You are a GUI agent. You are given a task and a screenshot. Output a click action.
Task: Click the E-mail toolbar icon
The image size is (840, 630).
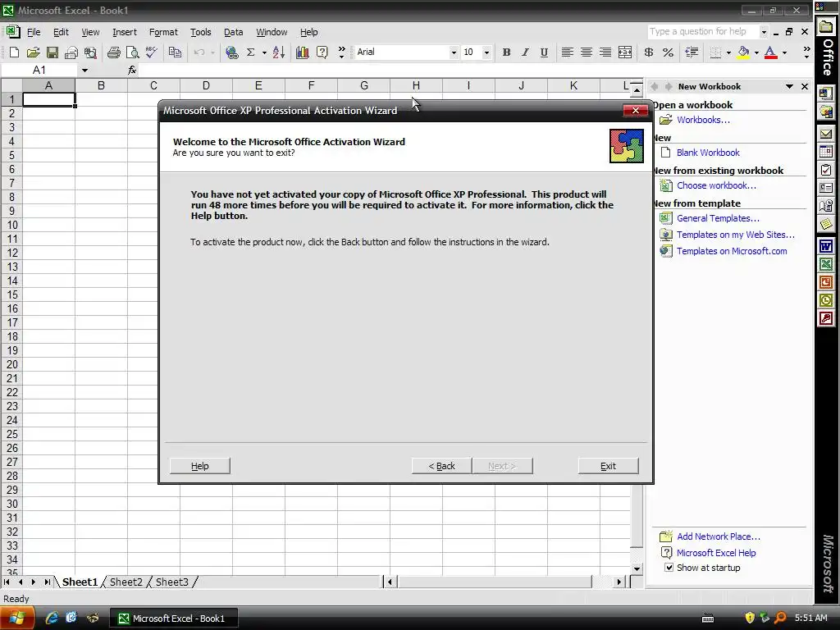[x=71, y=52]
